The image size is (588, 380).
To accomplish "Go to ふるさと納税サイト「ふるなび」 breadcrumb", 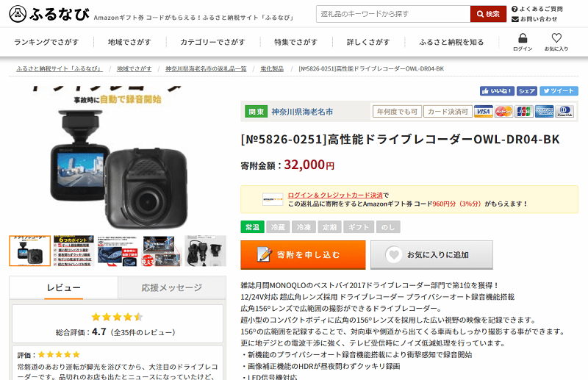I will click(60, 68).
